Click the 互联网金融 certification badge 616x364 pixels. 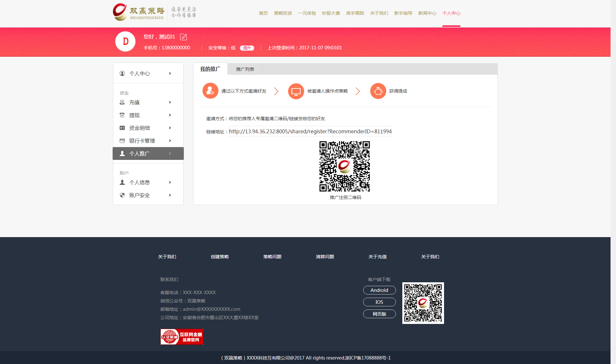coord(182,337)
